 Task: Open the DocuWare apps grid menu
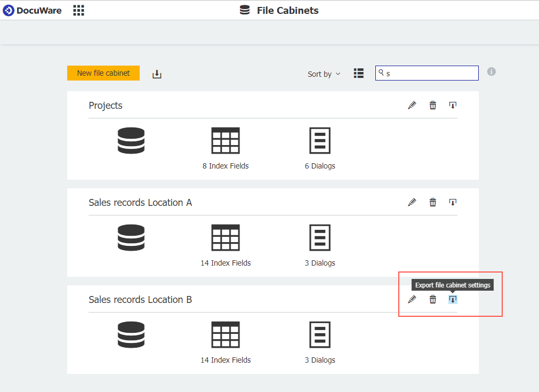tap(78, 10)
